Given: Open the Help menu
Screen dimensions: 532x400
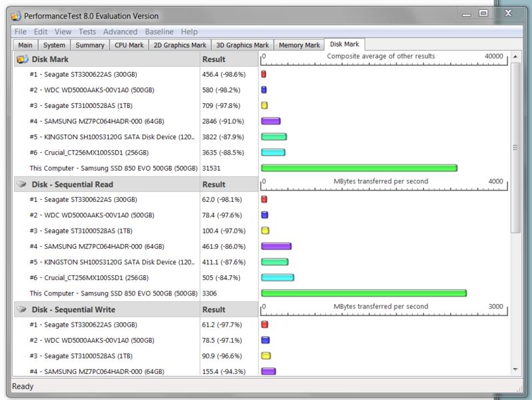Looking at the screenshot, I should 189,31.
